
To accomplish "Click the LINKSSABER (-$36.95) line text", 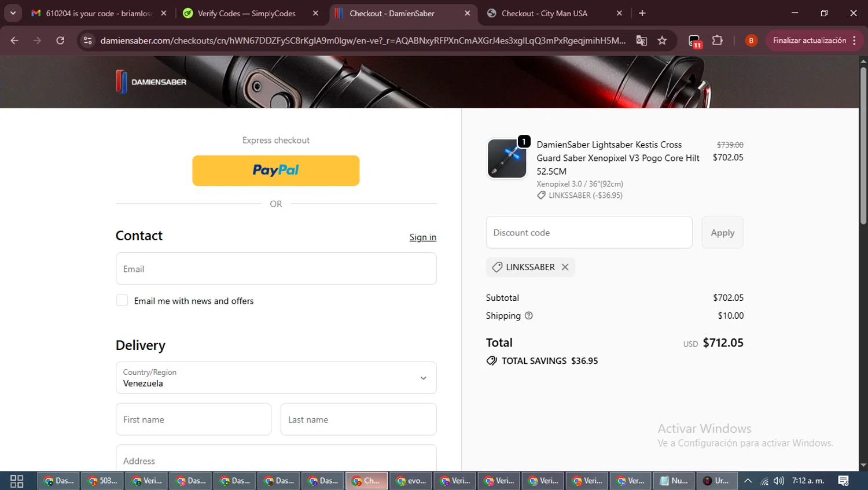I will [x=586, y=196].
